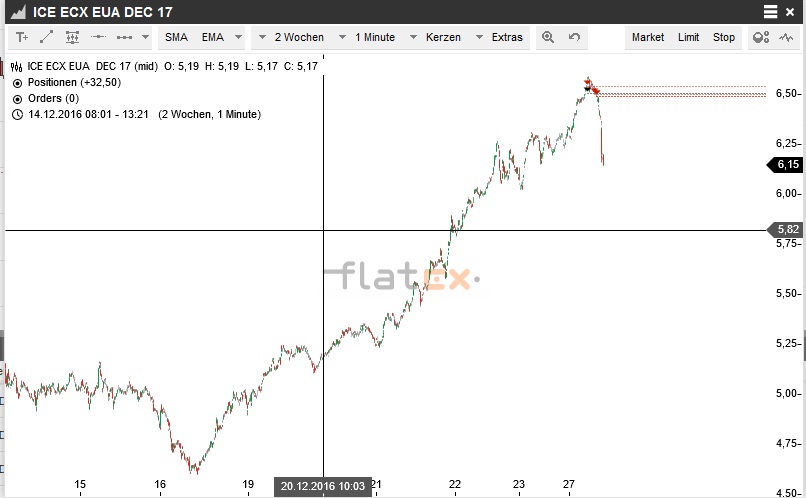
Task: Click date label 22 on time axis
Action: (x=454, y=484)
